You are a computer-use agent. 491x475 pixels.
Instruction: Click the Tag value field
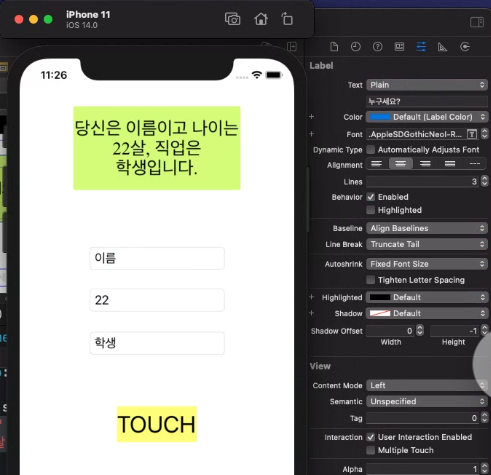click(423, 418)
